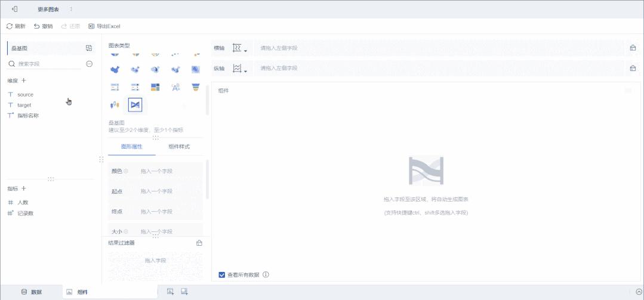Click the switch table icon beside 桑基图 name
644x300 pixels.
click(x=89, y=48)
